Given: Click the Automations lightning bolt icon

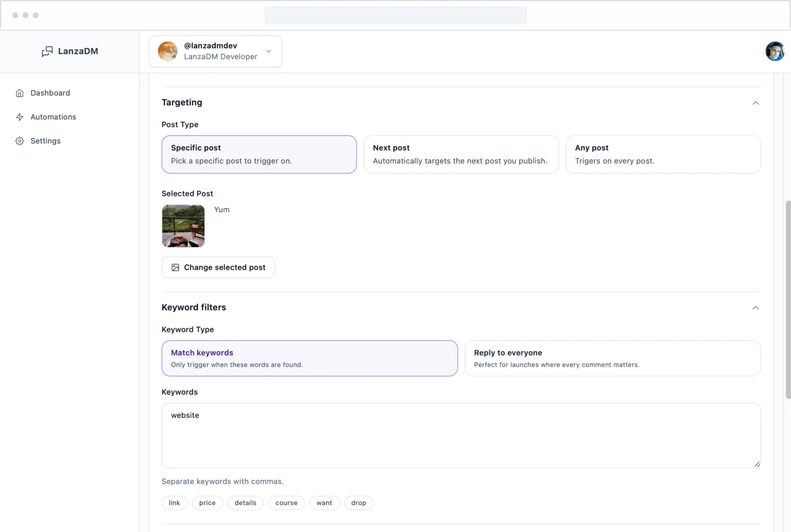Looking at the screenshot, I should [x=20, y=117].
